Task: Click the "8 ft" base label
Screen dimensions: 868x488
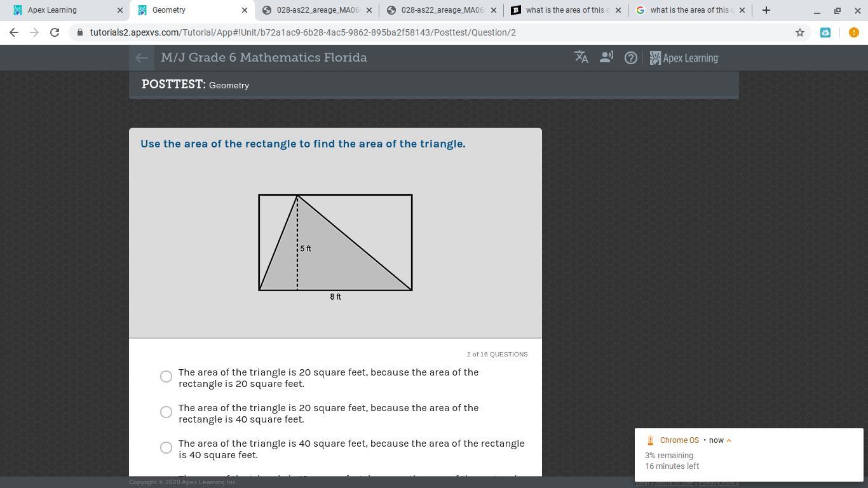Action: tap(336, 297)
